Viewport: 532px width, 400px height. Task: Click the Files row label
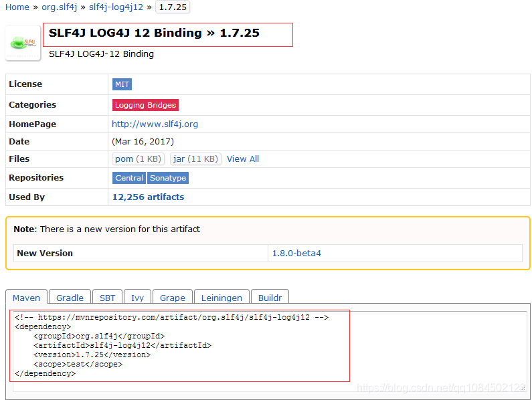coord(19,159)
